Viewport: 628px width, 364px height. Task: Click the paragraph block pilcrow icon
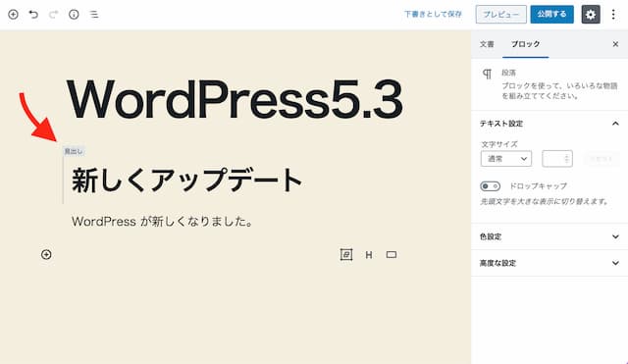pyautogui.click(x=487, y=74)
